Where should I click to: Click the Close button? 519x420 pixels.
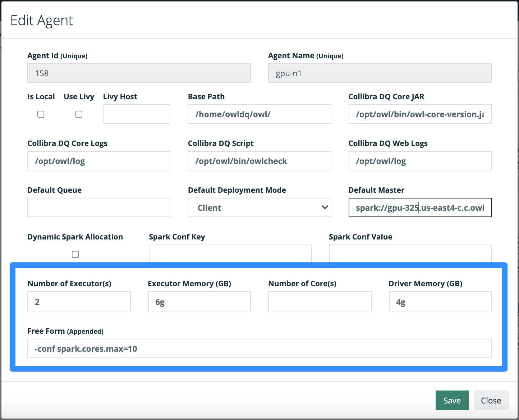[491, 400]
